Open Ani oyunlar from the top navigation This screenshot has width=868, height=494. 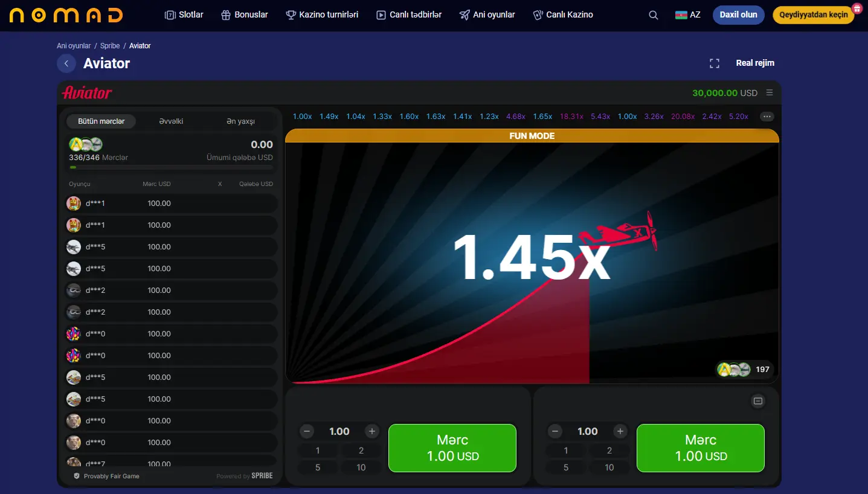coord(487,15)
